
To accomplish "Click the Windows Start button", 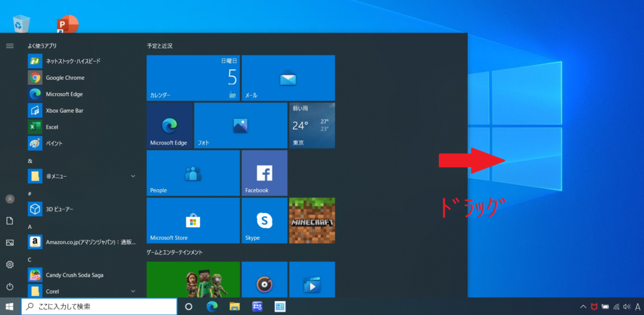I will tap(10, 306).
